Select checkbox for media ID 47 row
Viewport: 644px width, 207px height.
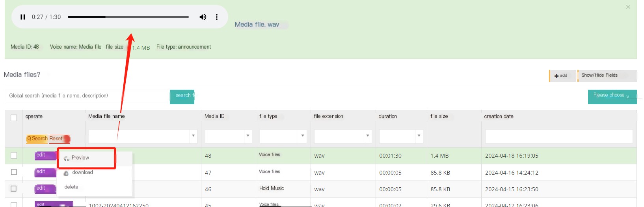[14, 172]
